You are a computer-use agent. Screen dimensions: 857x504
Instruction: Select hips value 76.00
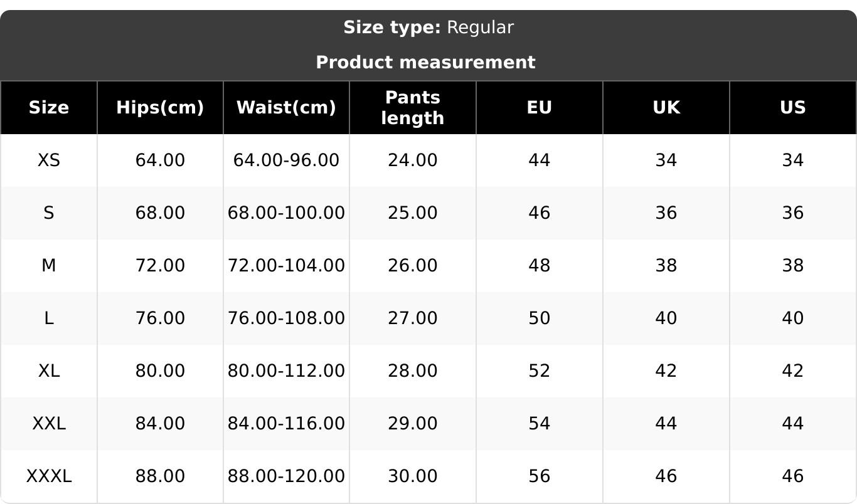pyautogui.click(x=160, y=318)
